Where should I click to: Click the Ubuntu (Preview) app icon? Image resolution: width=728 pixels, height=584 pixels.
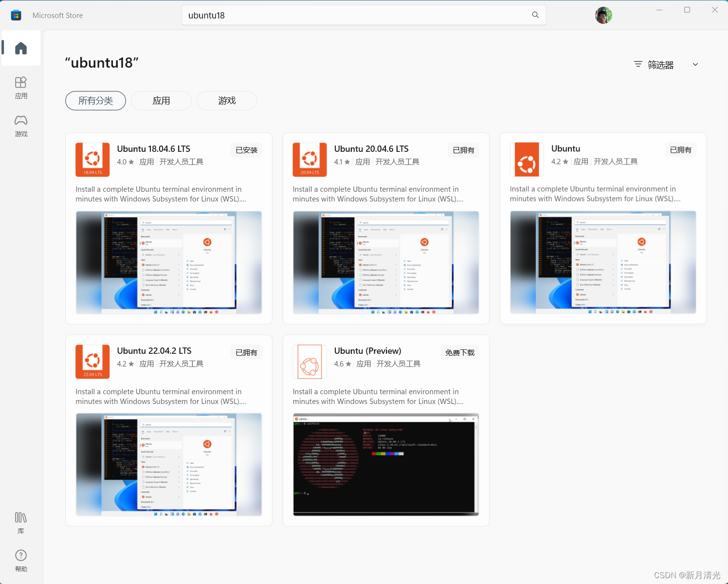309,362
